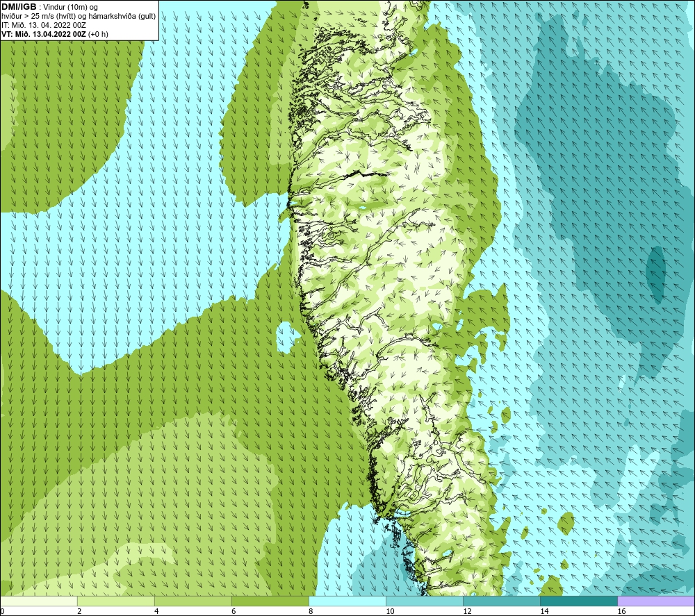The image size is (695, 616).
Task: Click the 4–6 m/s green legend swatch
Action: 193,601
